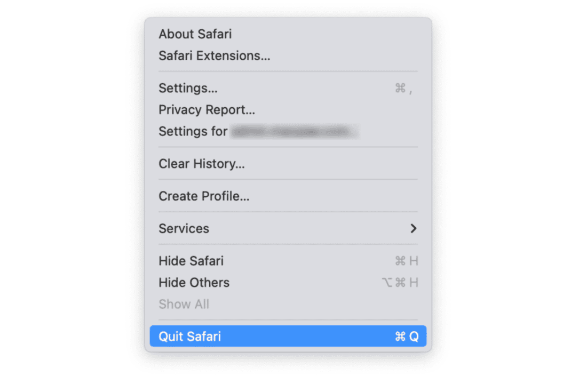This screenshot has width=587, height=392.
Task: Select Privacy Report… entry
Action: tap(207, 110)
